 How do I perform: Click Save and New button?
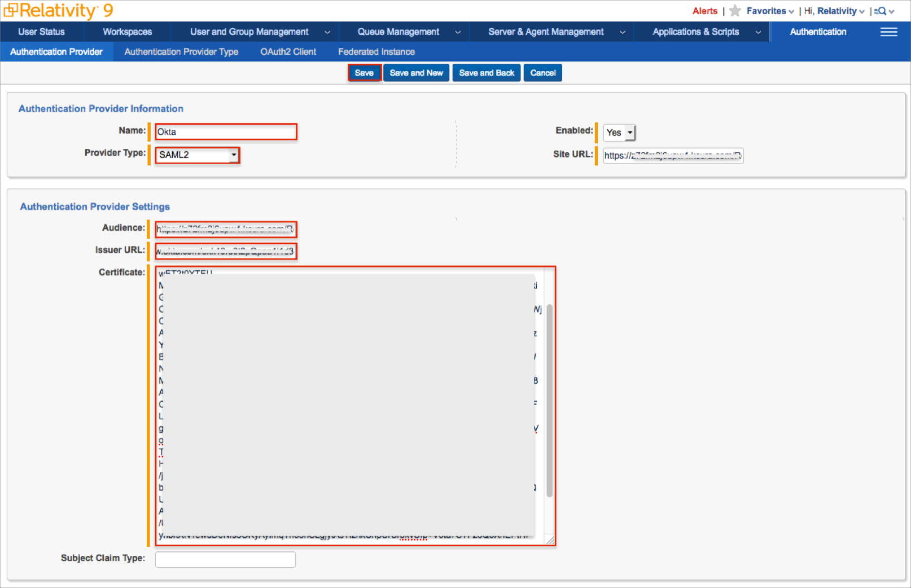coord(416,73)
